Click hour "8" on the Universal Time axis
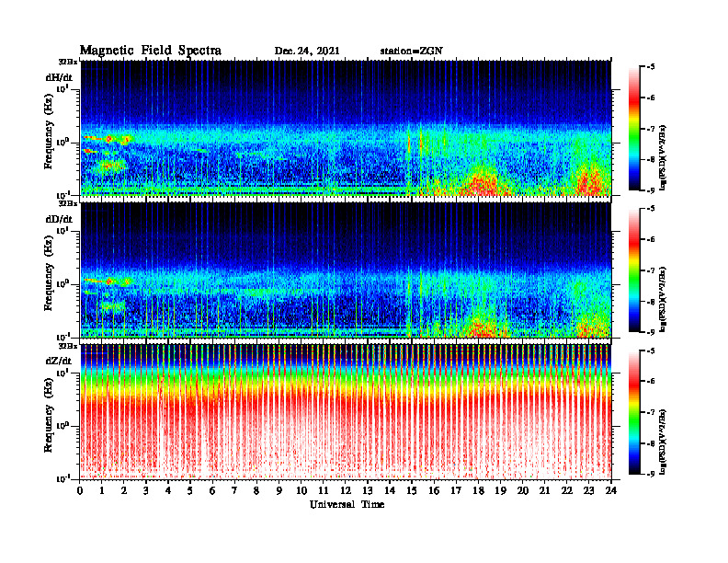Viewport: 728px width, 563px height. coord(256,490)
